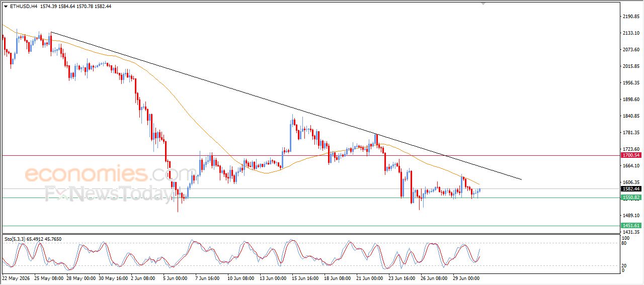Click the 2015.85 price scale value
The height and width of the screenshot is (285, 644).
tap(631, 66)
